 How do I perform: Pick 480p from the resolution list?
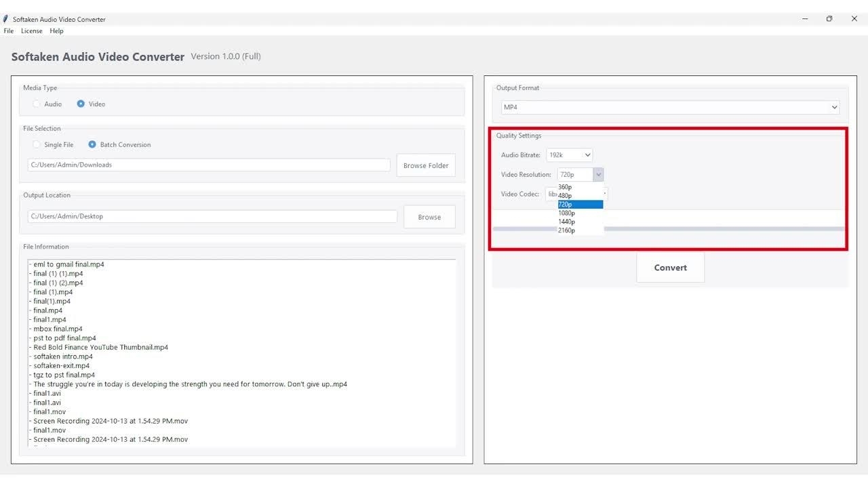(580, 196)
